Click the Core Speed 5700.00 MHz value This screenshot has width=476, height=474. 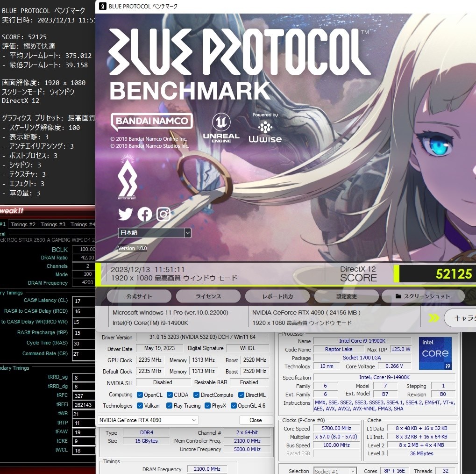click(x=336, y=428)
